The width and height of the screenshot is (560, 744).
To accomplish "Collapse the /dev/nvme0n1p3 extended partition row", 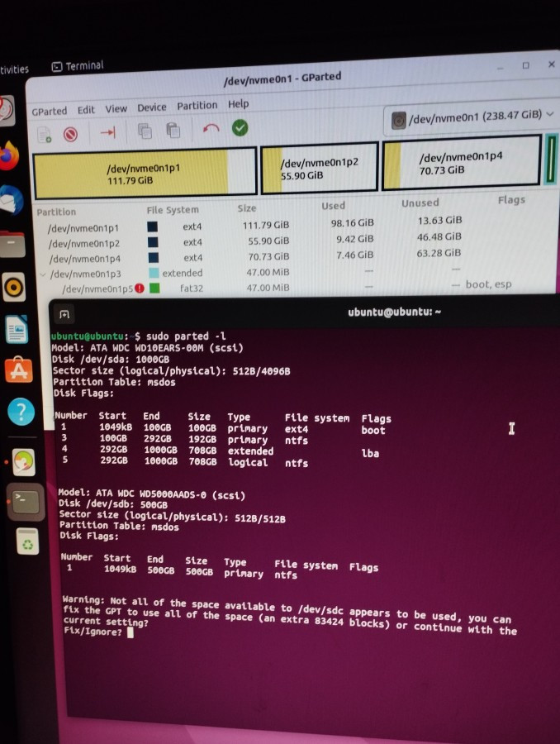I will [x=43, y=274].
